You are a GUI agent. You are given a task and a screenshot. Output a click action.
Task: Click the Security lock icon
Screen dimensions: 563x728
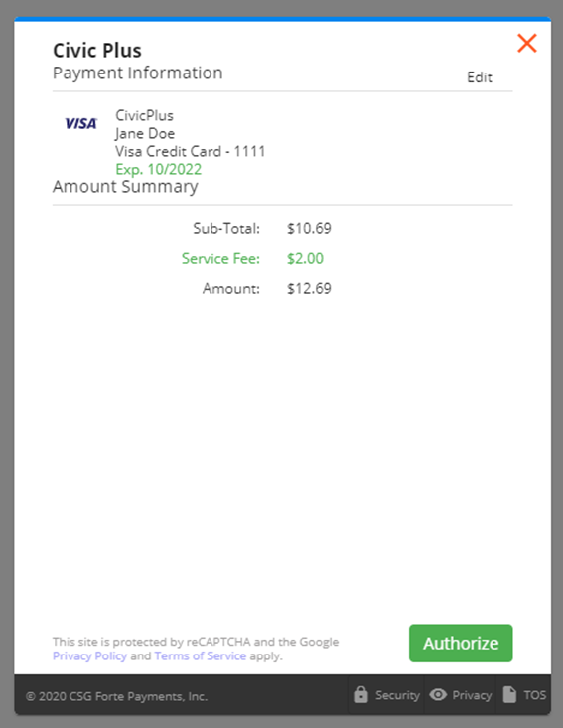[x=361, y=694]
